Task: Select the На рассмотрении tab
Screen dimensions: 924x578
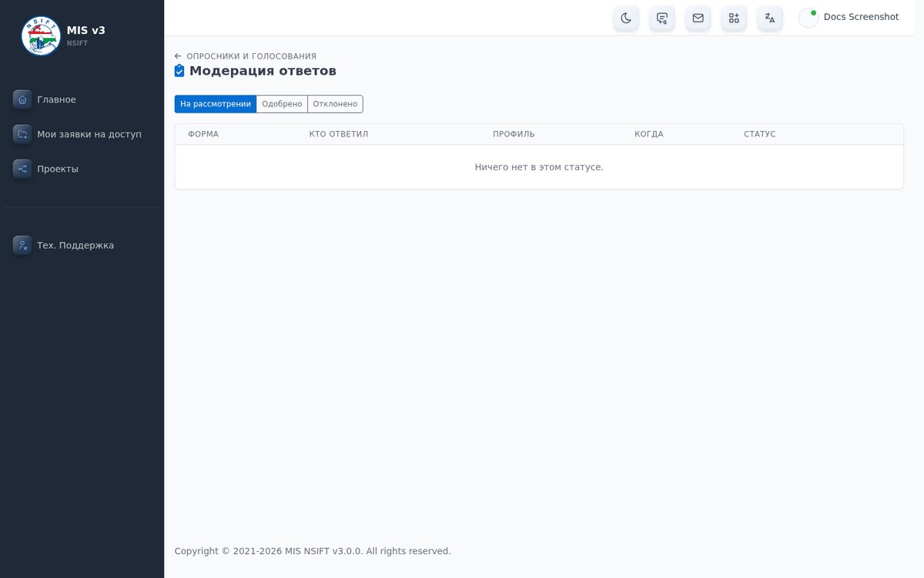Action: point(216,104)
